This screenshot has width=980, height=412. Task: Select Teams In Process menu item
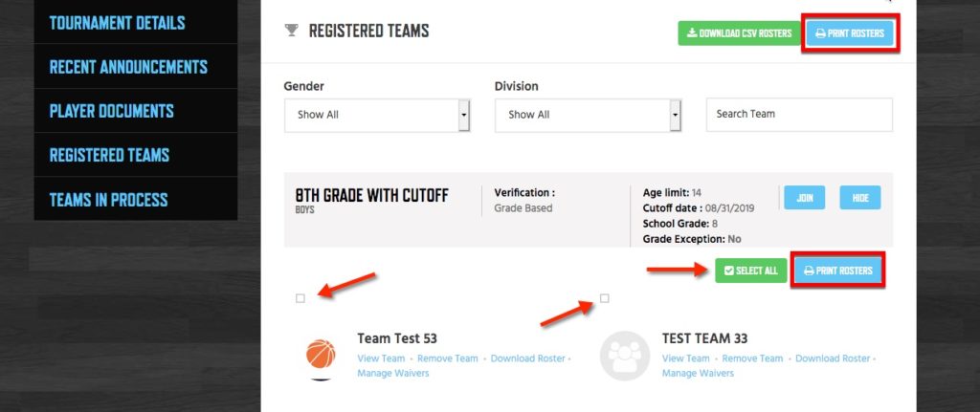pos(109,200)
